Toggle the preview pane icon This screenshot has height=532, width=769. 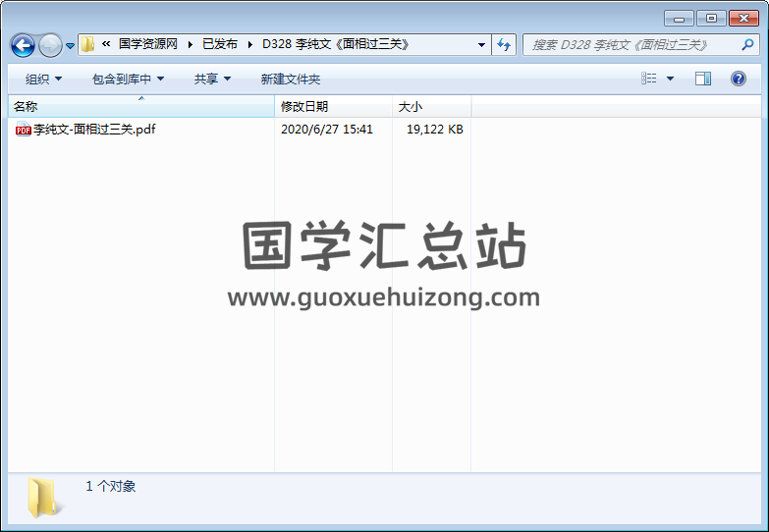point(703,79)
